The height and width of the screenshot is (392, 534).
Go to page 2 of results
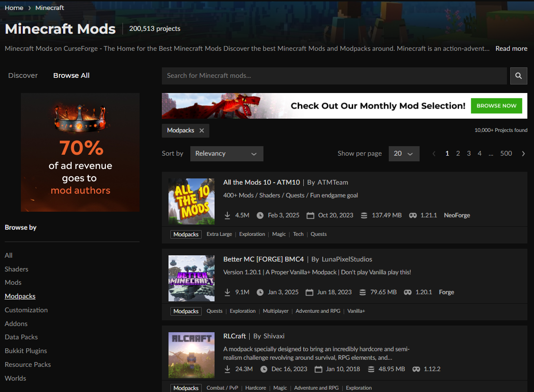pos(458,154)
